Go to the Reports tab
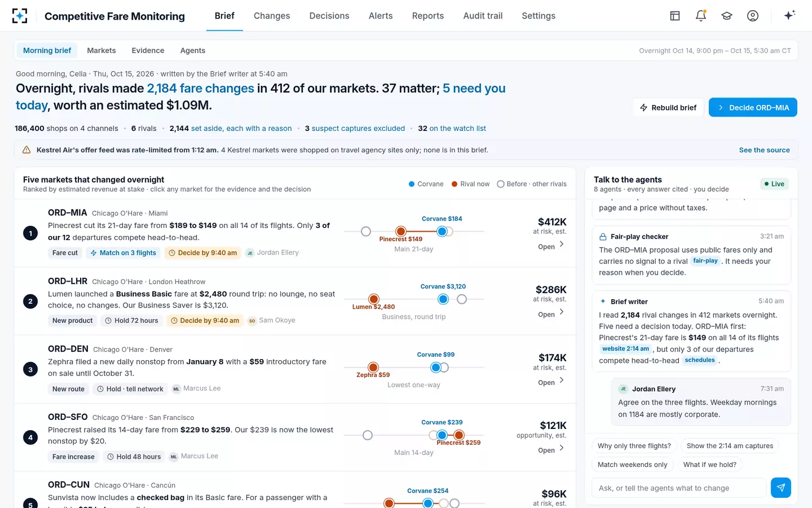This screenshot has height=508, width=812. (x=428, y=16)
